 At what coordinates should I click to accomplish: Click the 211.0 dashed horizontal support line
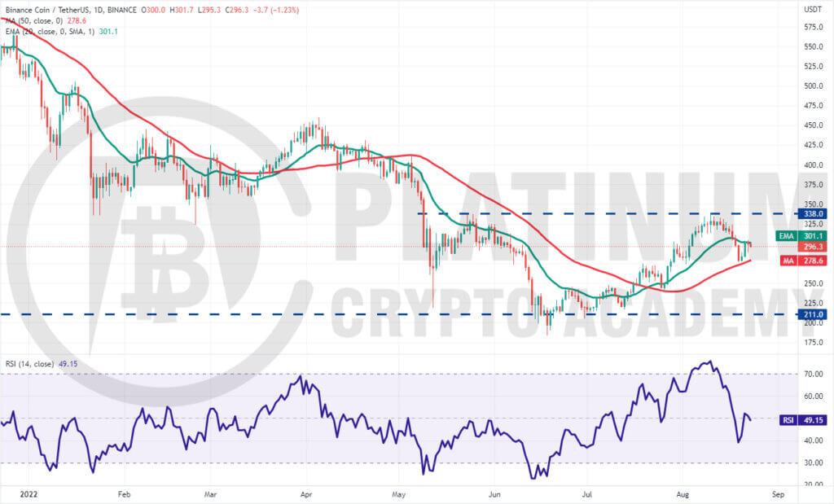tap(399, 314)
